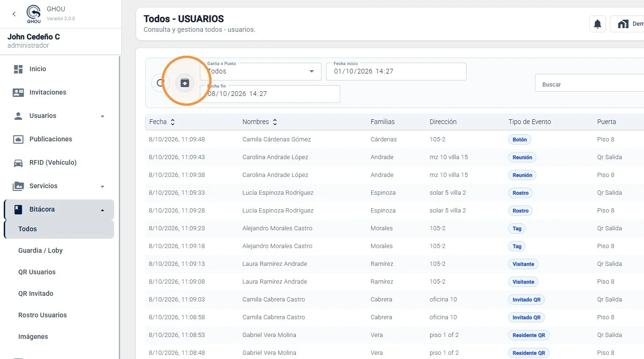Click the Publicaciones icon in sidebar
This screenshot has width=644, height=359.
pyautogui.click(x=18, y=139)
